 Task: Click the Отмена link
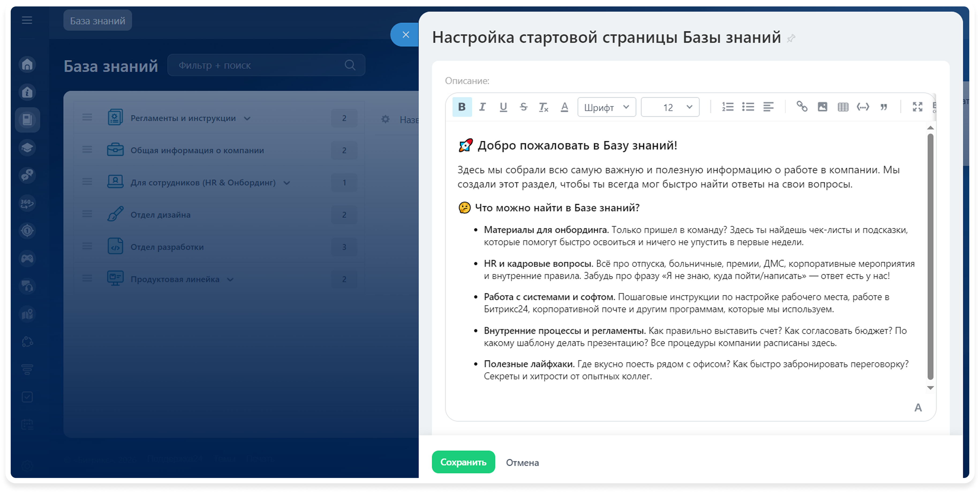point(522,462)
